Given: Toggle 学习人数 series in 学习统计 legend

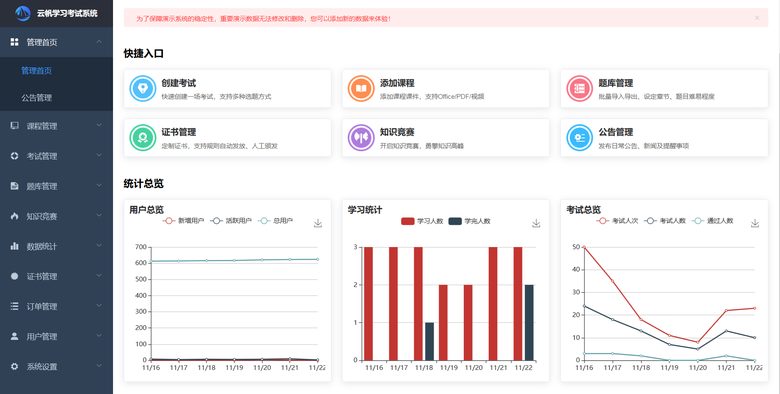Looking at the screenshot, I should (422, 221).
